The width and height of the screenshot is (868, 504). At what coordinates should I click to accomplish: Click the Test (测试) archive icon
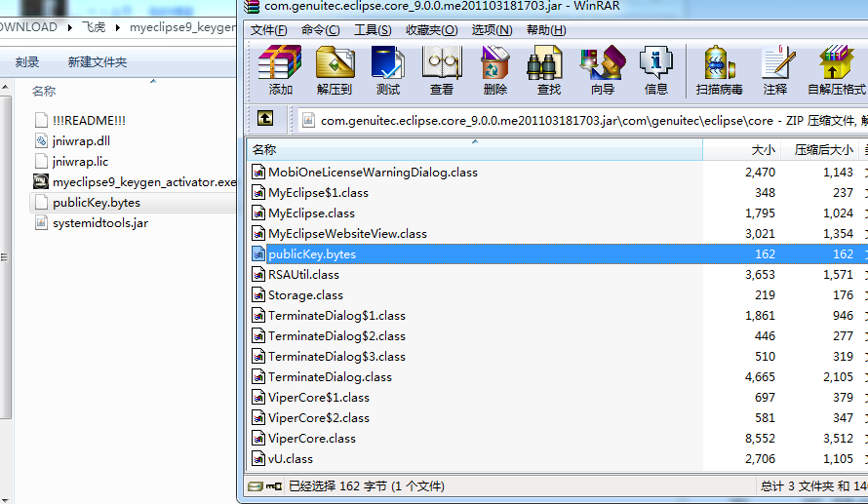coord(387,62)
